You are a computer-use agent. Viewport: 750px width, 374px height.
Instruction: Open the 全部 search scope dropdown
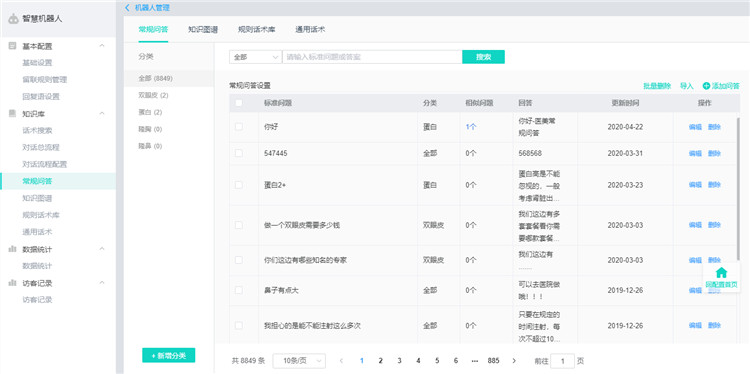click(255, 57)
